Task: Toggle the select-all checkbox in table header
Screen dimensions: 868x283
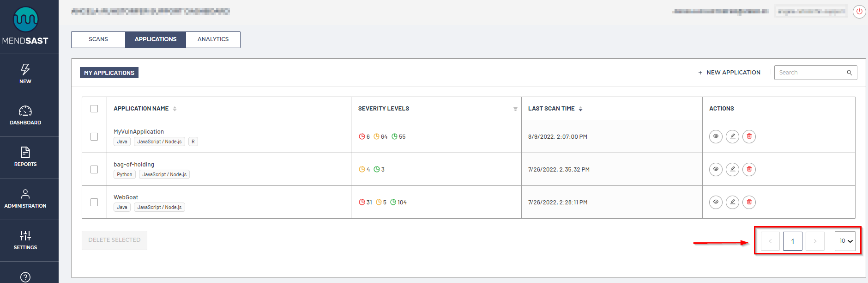Action: point(94,109)
